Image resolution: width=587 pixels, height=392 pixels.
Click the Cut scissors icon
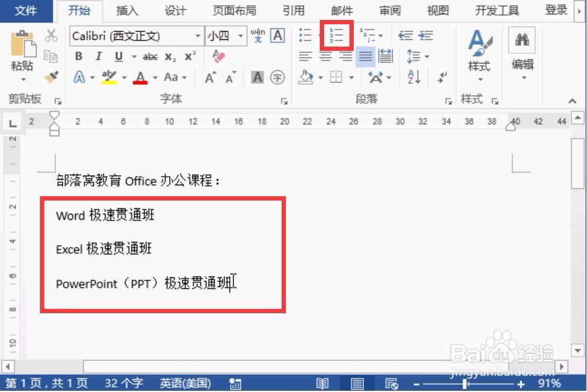[x=51, y=36]
